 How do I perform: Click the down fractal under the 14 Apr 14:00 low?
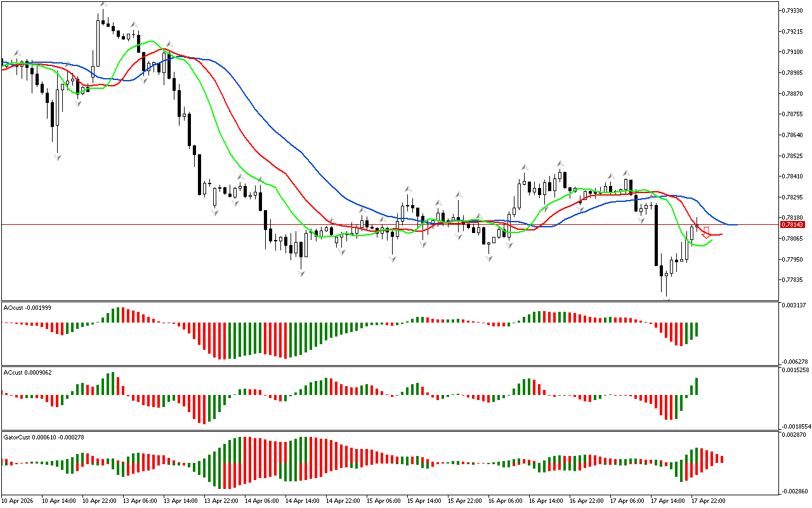pyautogui.click(x=301, y=273)
